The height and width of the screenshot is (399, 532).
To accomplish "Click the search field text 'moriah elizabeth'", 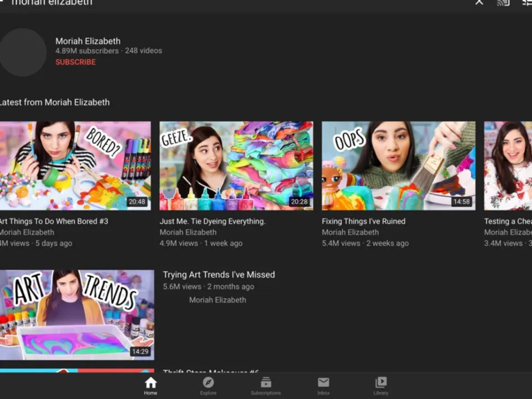I will pyautogui.click(x=52, y=3).
